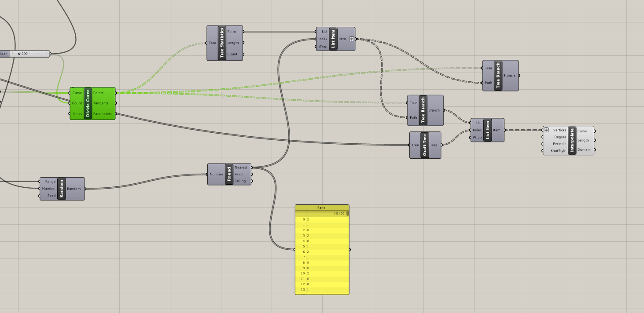
Task: Select the Graft Tree component name bar
Action: tap(425, 145)
